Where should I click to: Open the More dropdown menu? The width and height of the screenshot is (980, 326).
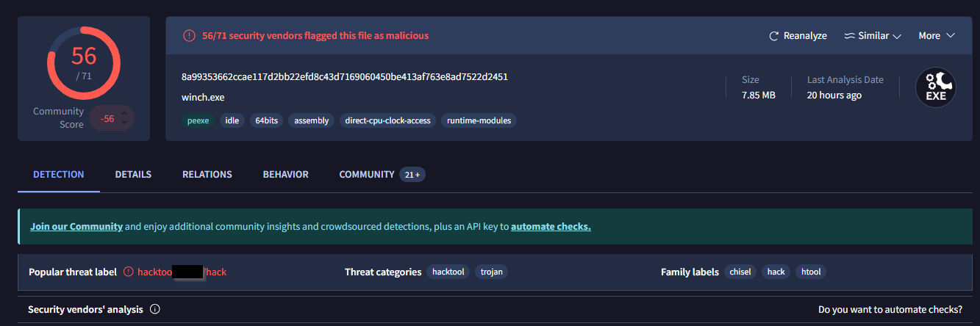click(x=936, y=36)
